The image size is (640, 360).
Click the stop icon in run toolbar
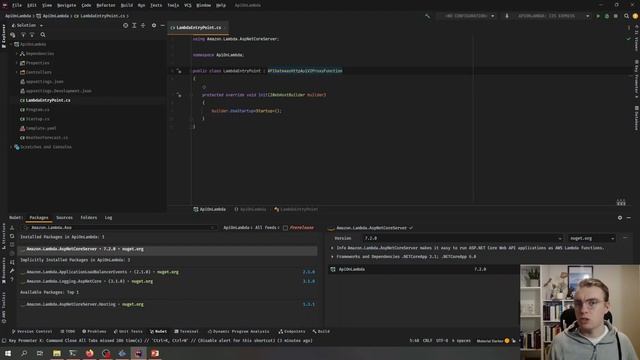(616, 16)
